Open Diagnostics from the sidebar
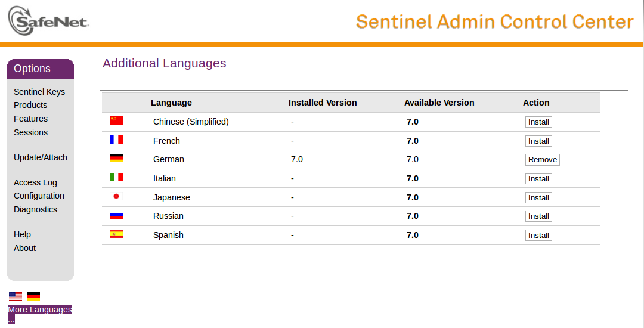 (x=35, y=209)
